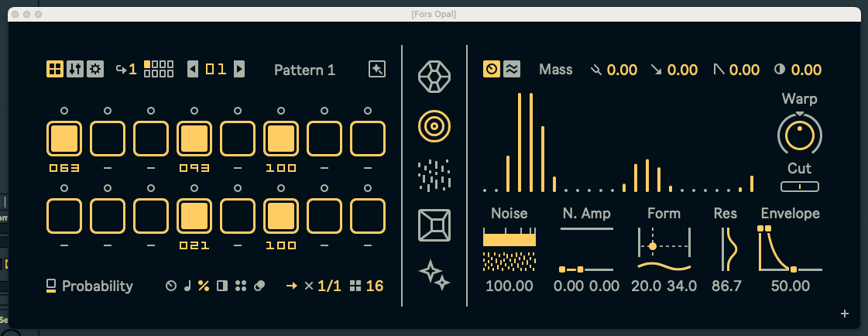
Task: Open the sequencer grid view
Action: click(55, 69)
